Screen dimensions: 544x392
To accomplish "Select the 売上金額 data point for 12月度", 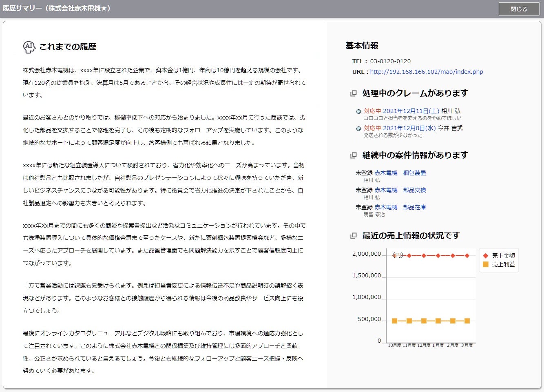I will pos(424,256).
